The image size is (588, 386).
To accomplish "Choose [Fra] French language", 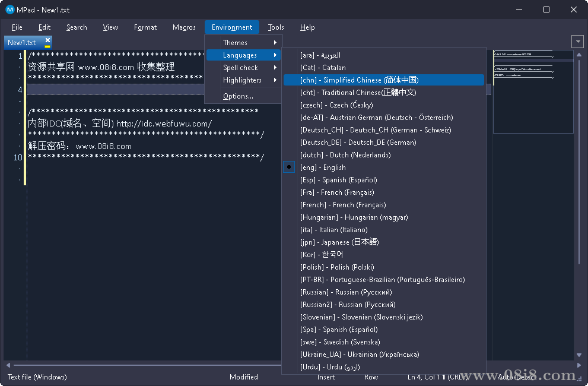I will tap(384, 192).
